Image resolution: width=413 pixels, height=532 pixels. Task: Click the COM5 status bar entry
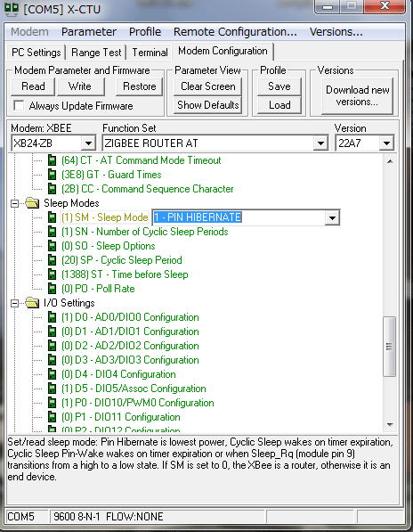coord(20,516)
